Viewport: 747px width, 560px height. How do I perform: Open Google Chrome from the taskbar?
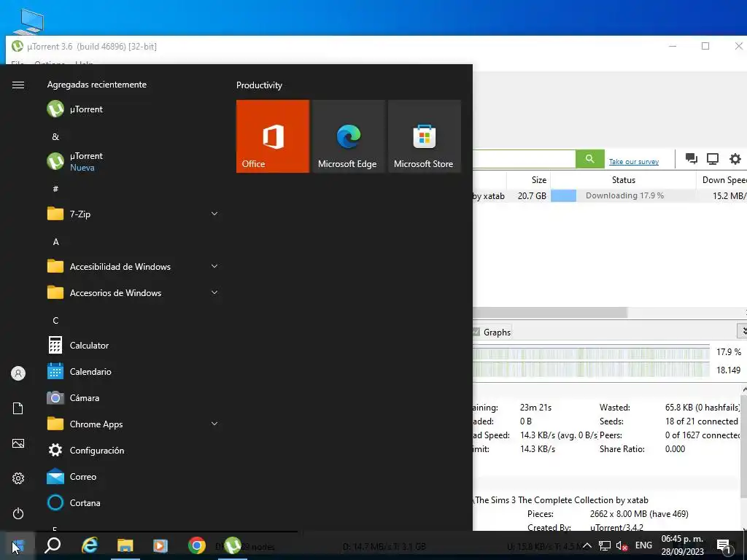tap(197, 545)
